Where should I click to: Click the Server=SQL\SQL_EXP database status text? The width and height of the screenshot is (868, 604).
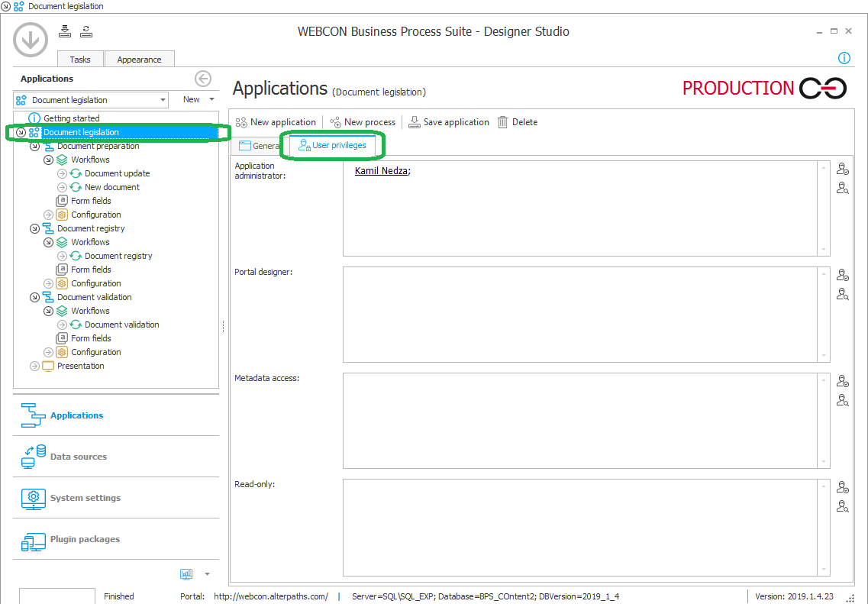pyautogui.click(x=486, y=597)
